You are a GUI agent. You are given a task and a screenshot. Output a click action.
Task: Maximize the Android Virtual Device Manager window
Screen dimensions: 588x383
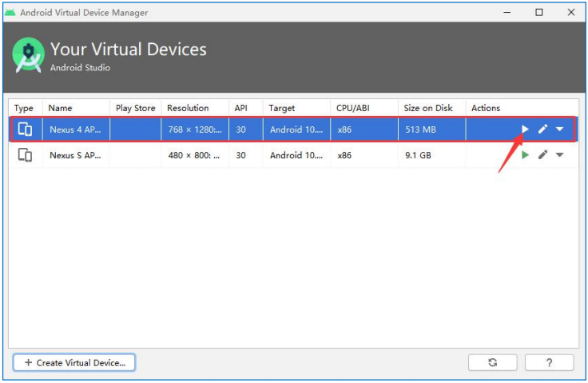pos(539,12)
